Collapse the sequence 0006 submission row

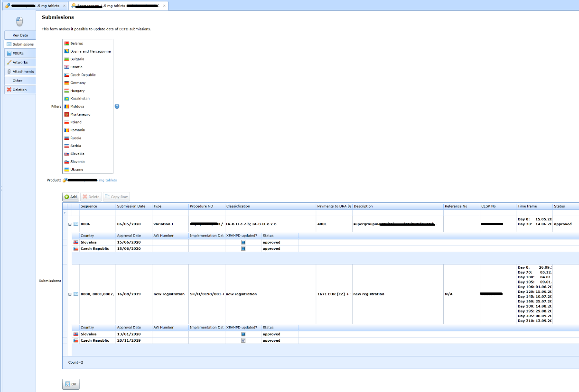70,224
